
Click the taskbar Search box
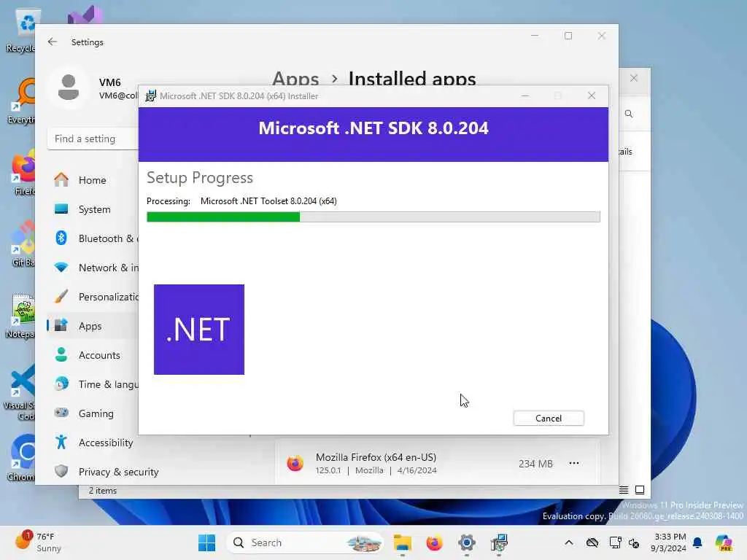tap(305, 542)
